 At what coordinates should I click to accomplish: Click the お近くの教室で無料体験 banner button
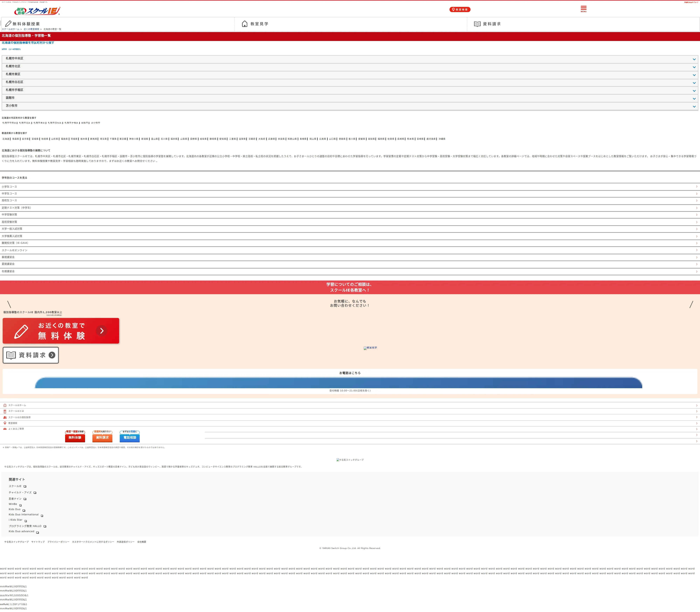pos(61,331)
